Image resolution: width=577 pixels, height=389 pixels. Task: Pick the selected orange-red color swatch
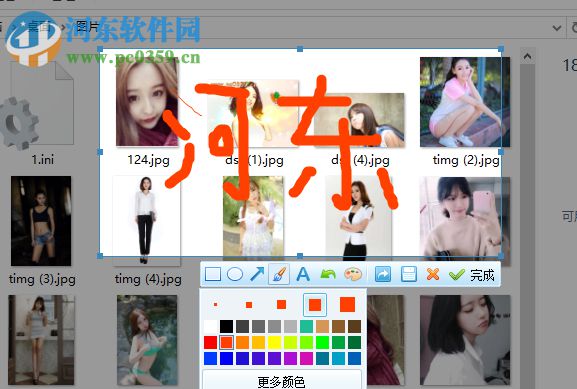[x=226, y=342]
